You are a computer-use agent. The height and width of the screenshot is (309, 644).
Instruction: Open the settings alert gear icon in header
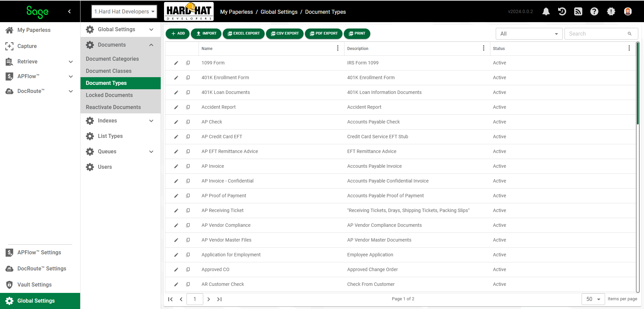tap(611, 11)
